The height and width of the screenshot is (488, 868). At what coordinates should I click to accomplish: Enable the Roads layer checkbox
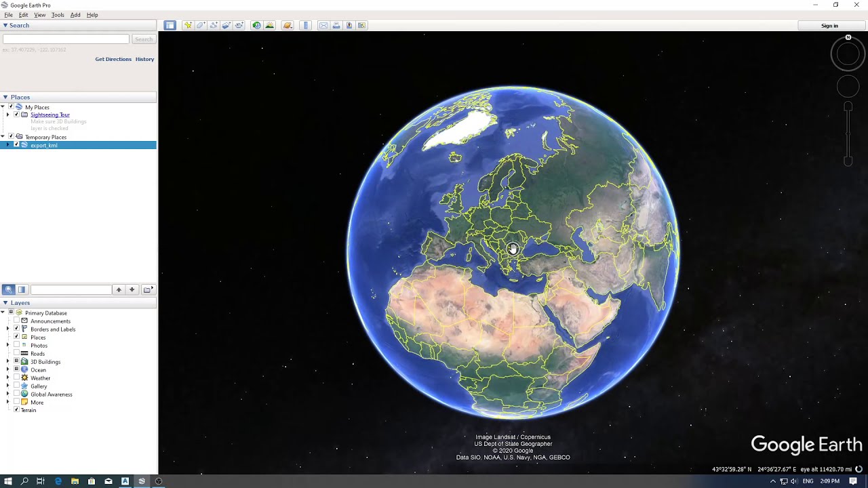[x=16, y=354]
